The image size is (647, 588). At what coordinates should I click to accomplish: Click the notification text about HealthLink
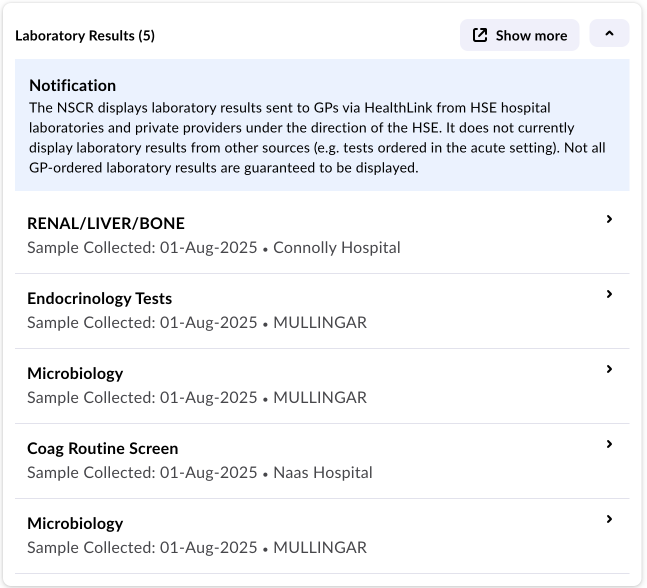tap(320, 137)
